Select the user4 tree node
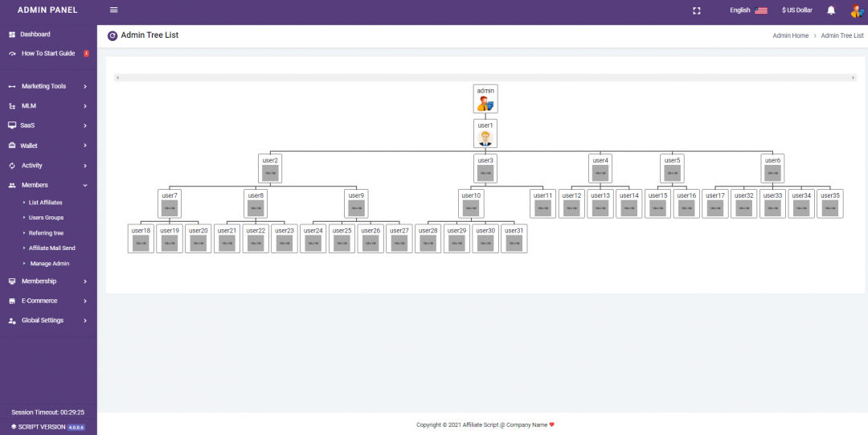Viewport: 868px width, 435px height. click(x=600, y=169)
